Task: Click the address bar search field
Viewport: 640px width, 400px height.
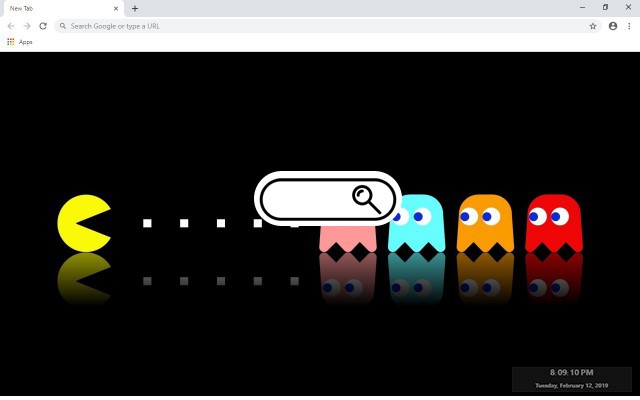Action: pyautogui.click(x=328, y=26)
